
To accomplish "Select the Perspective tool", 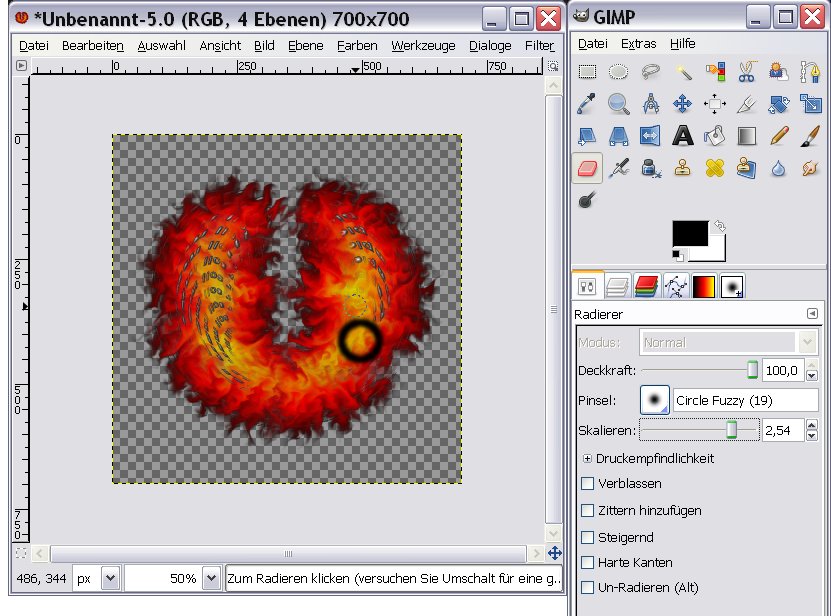I will click(618, 136).
